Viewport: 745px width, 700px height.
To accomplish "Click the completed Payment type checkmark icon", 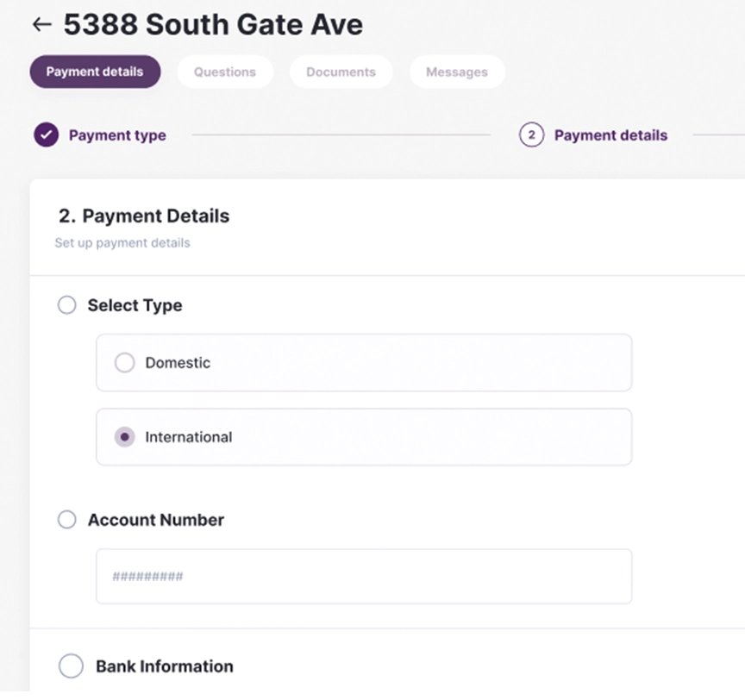I will coord(46,134).
